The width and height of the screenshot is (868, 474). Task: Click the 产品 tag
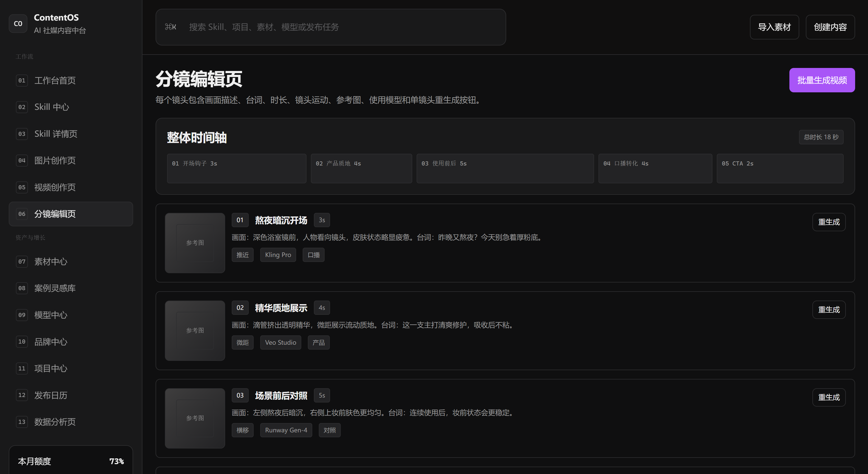point(319,342)
